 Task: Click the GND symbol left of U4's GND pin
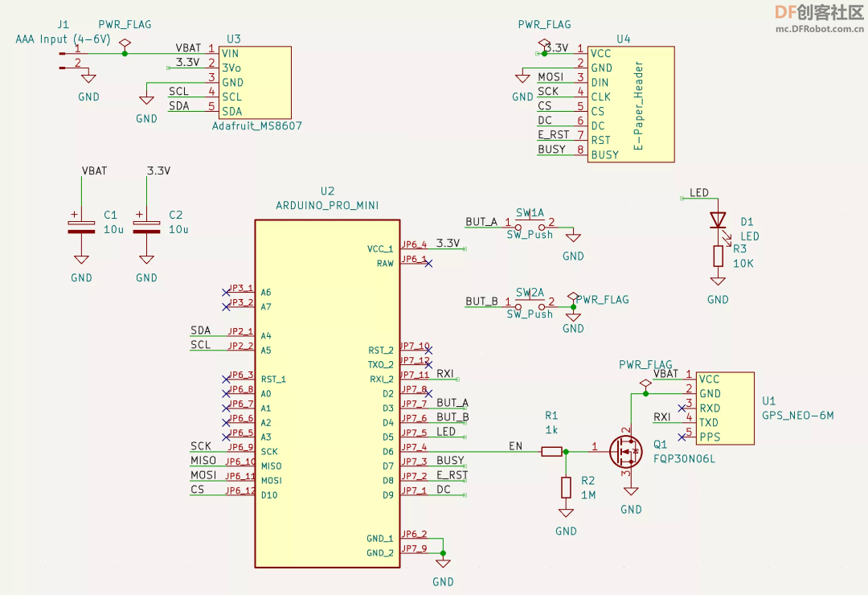point(522,78)
